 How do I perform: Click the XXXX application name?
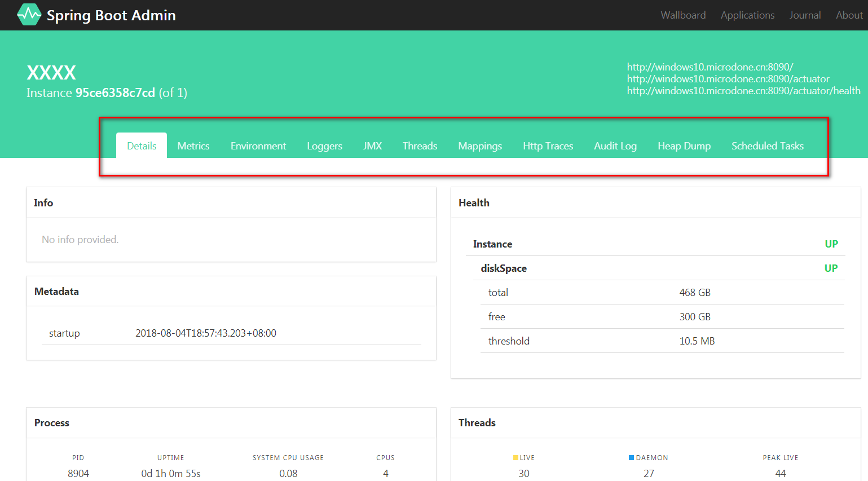click(51, 73)
